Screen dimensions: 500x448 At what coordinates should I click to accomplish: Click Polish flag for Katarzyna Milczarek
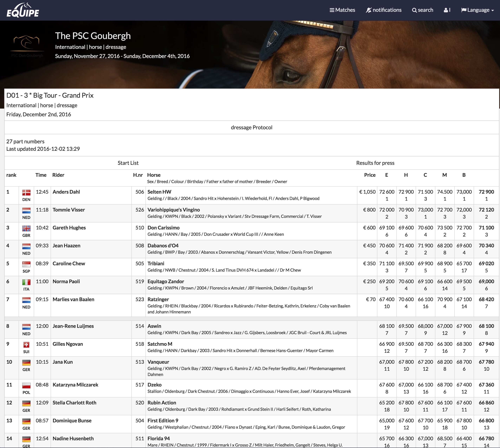point(26,385)
